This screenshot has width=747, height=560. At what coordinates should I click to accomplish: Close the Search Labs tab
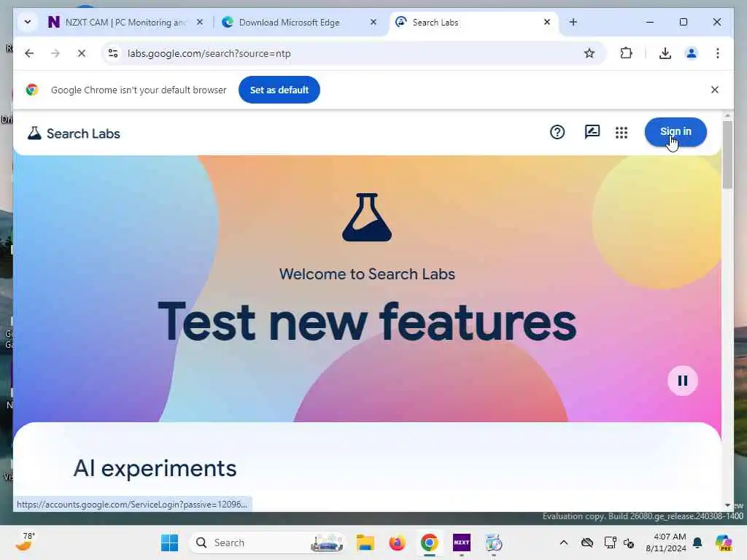point(547,22)
